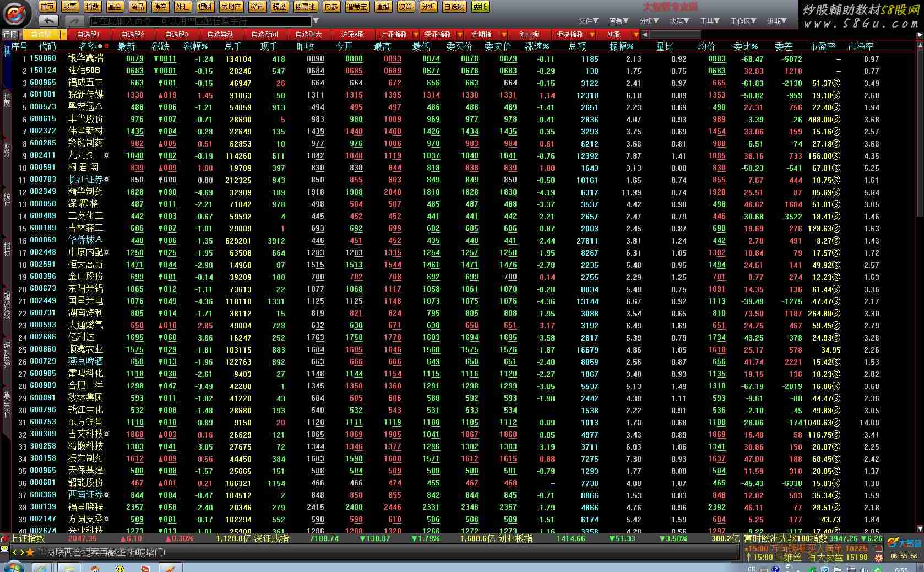Open the 工作区 dropdown menu

(743, 21)
